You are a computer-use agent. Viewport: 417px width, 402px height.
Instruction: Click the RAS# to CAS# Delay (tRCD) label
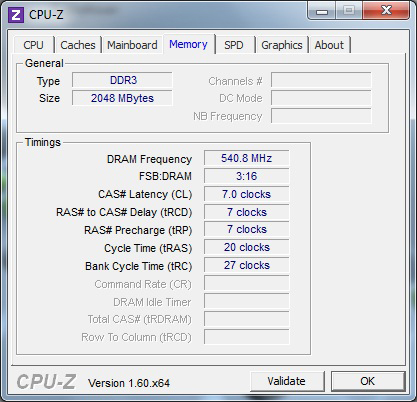(x=124, y=212)
